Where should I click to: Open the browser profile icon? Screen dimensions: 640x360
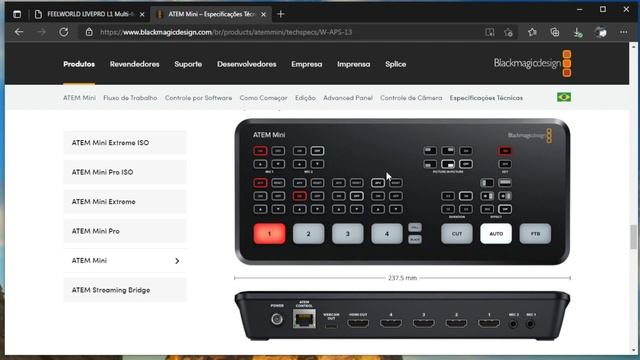(x=600, y=32)
